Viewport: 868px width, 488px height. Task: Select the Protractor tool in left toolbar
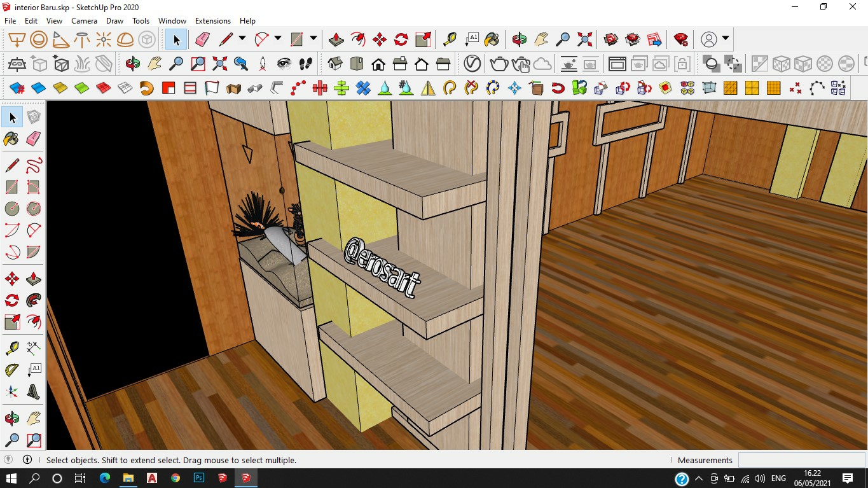point(12,370)
